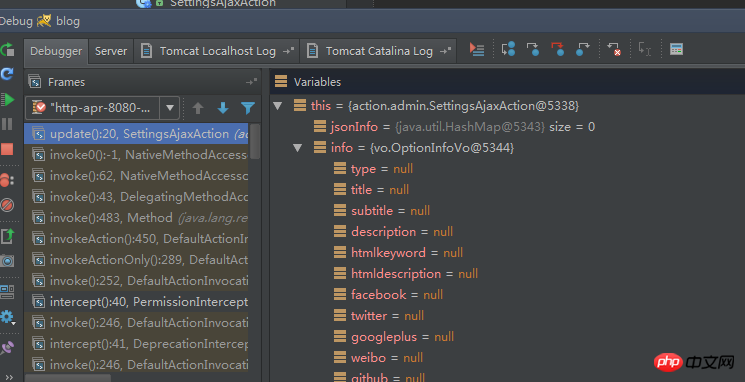Switch to the Debugger tab

tap(56, 51)
